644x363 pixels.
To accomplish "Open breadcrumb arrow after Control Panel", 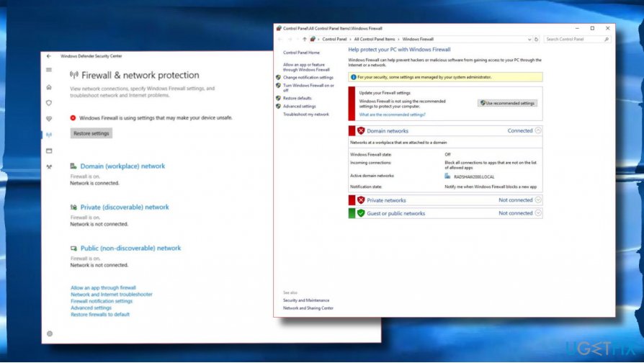I will pyautogui.click(x=350, y=40).
